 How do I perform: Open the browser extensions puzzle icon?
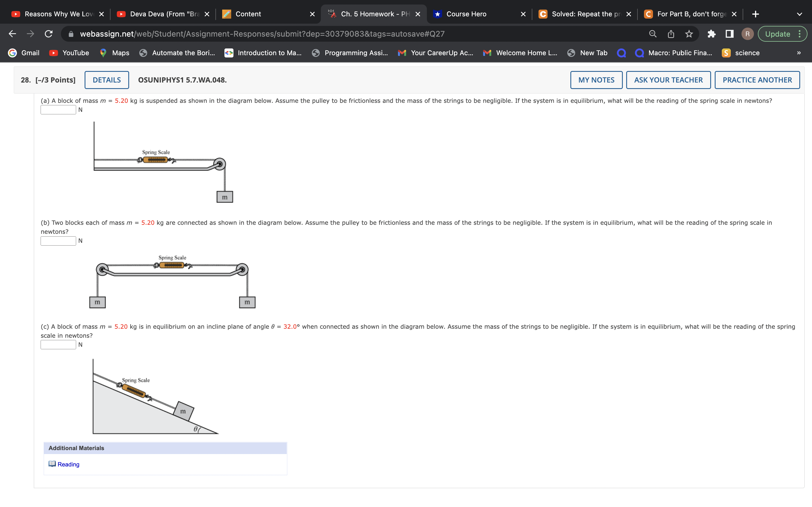pyautogui.click(x=712, y=34)
